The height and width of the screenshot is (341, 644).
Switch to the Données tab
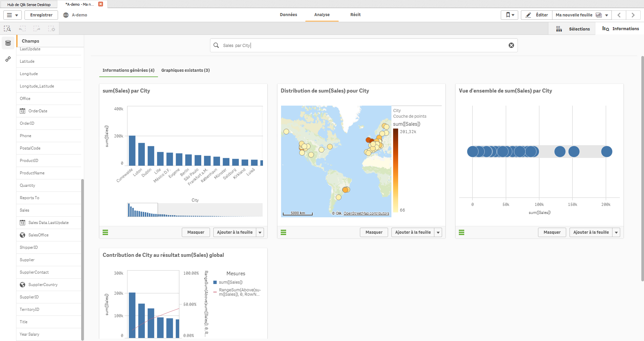point(288,15)
